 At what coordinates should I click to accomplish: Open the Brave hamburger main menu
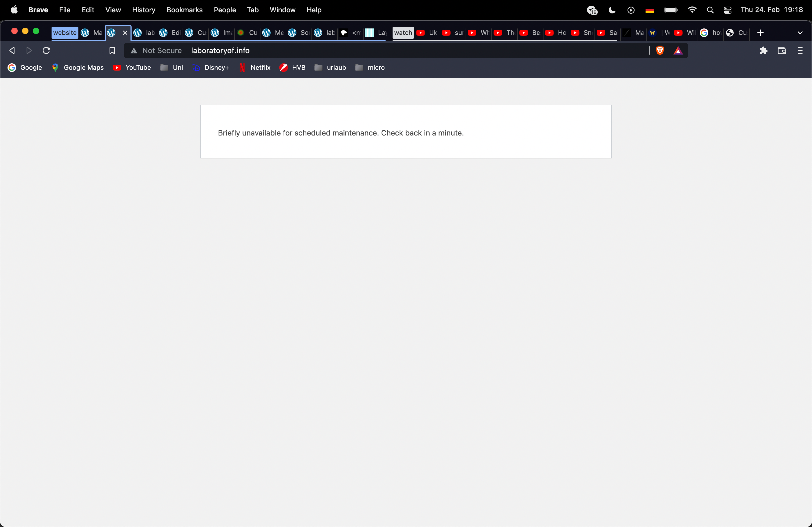pos(800,50)
